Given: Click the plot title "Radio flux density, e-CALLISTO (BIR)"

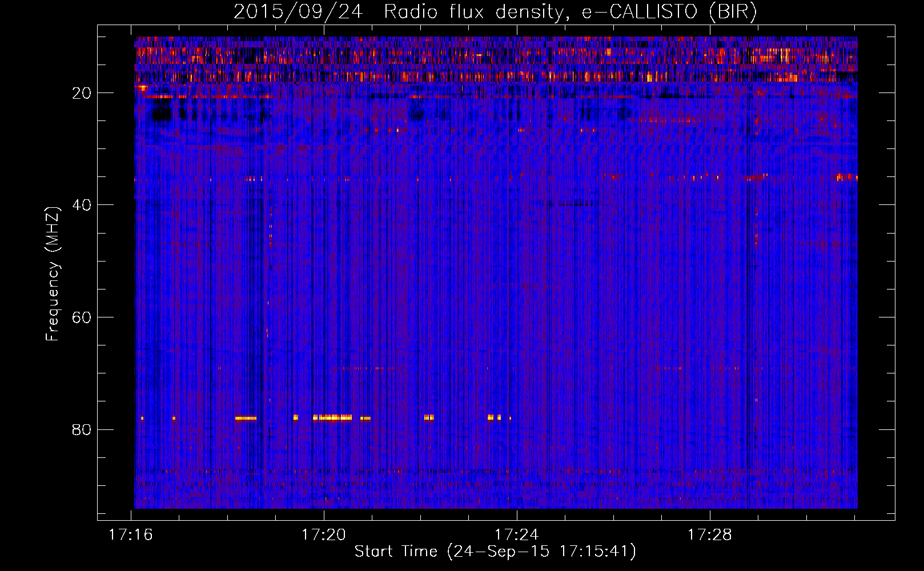Looking at the screenshot, I should click(x=570, y=12).
